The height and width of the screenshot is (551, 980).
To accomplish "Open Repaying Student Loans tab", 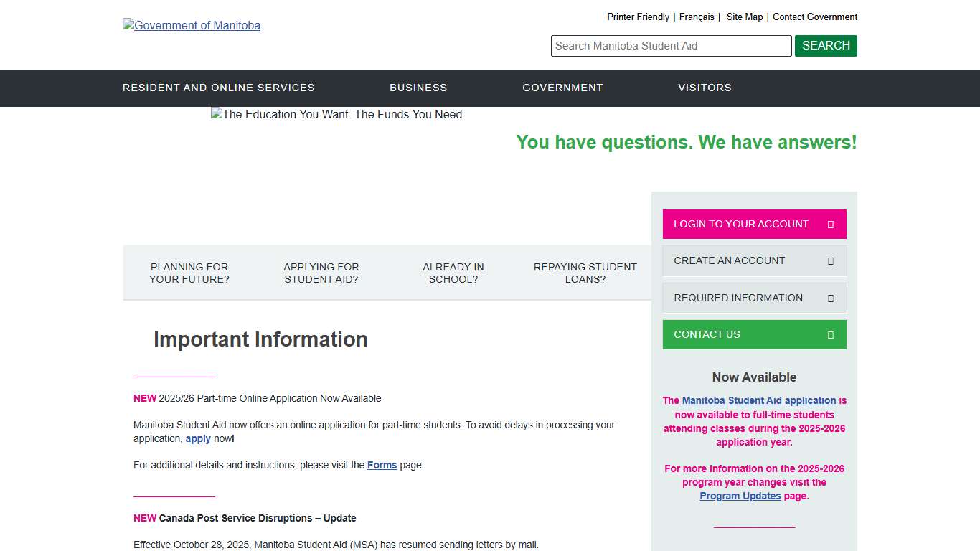I will tap(585, 273).
